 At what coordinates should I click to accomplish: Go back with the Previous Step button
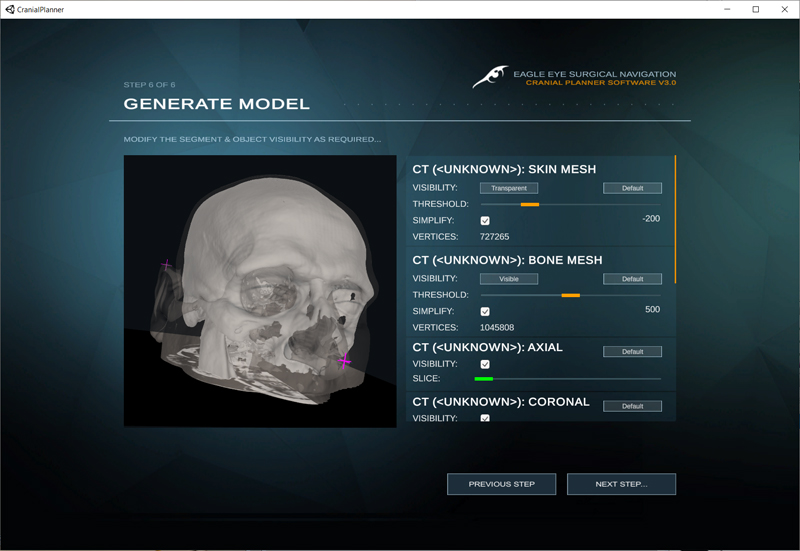click(502, 484)
